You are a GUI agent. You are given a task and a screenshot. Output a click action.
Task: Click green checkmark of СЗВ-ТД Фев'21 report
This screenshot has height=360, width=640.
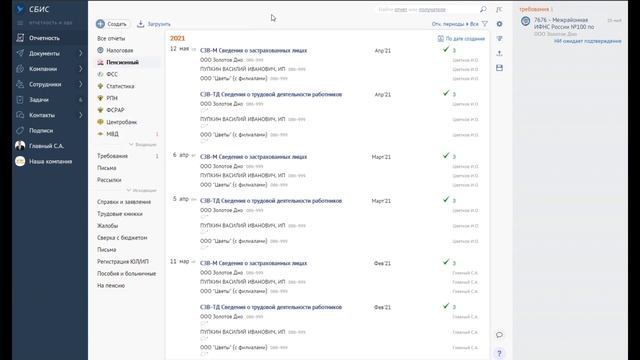(x=446, y=306)
